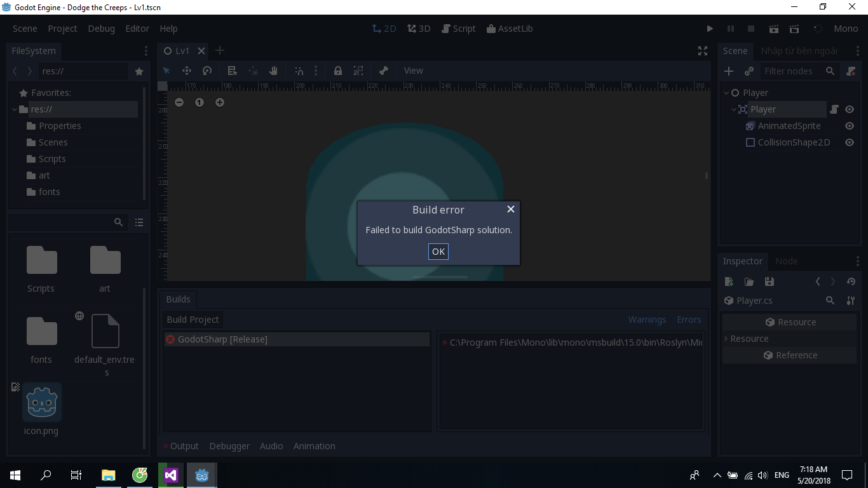This screenshot has height=488, width=868.
Task: Collapse the Player root node in Scene tree
Action: [x=726, y=92]
